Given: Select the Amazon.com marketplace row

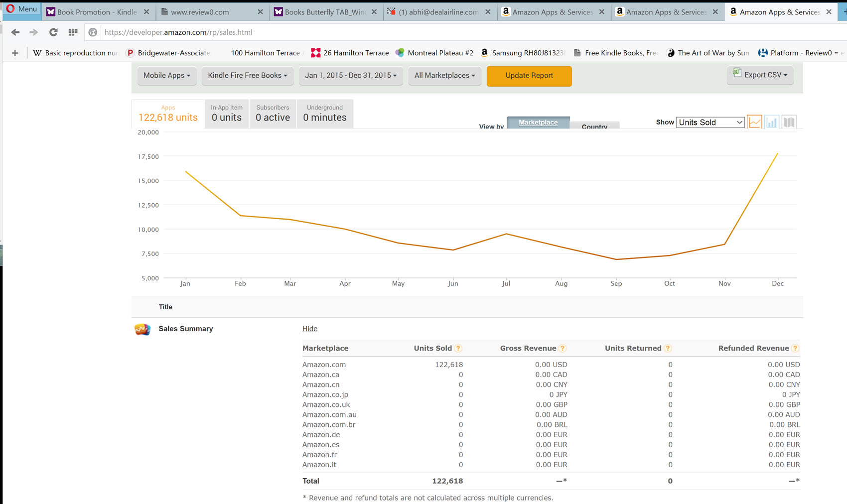Looking at the screenshot, I should tap(551, 365).
